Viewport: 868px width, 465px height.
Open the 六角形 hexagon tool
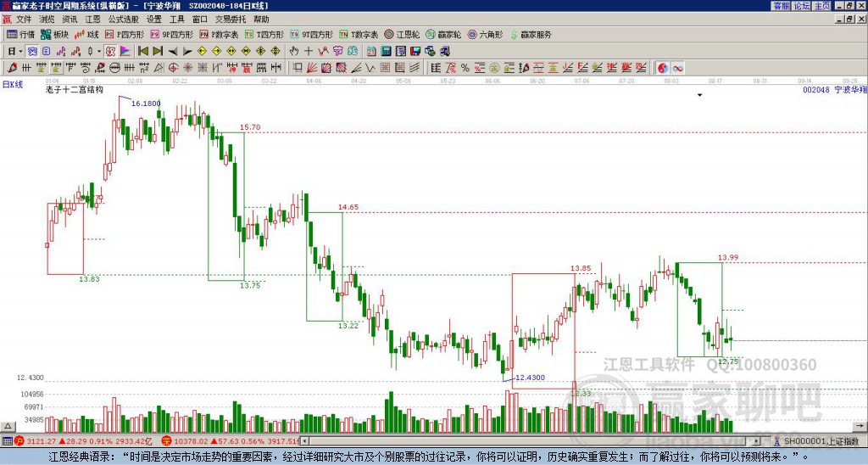coord(485,34)
